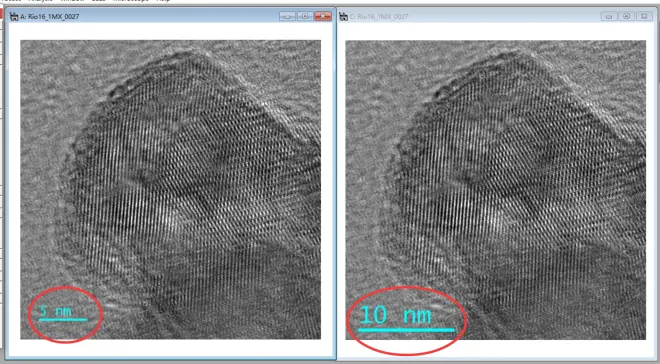The image size is (660, 364).
Task: Close the A: Rio16_1MX_0027 window
Action: [323, 16]
